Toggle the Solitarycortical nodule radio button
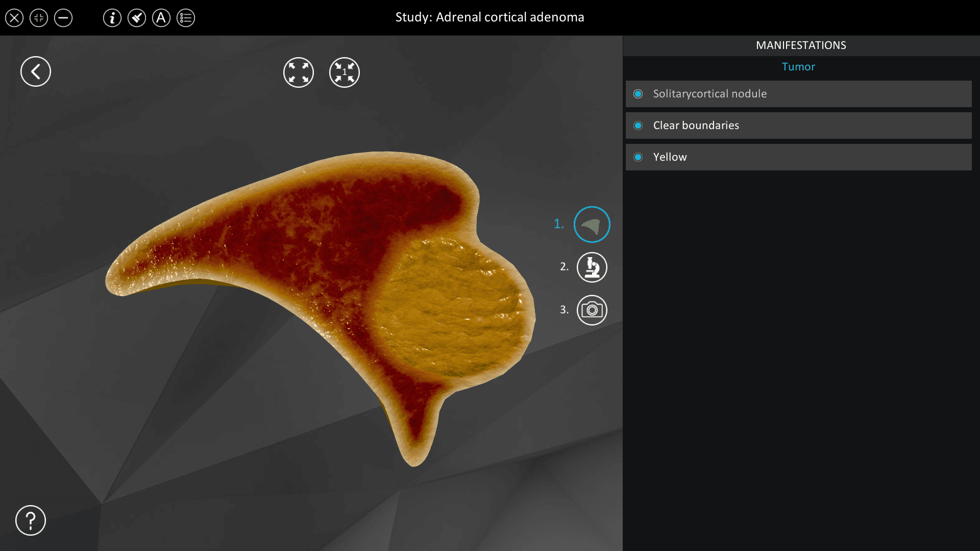The image size is (980, 551). tap(638, 94)
